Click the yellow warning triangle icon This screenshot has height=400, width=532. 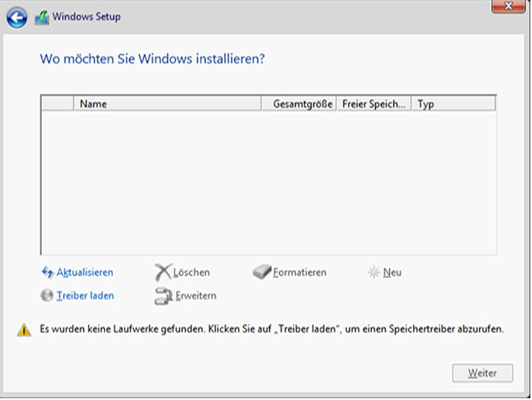coord(24,330)
